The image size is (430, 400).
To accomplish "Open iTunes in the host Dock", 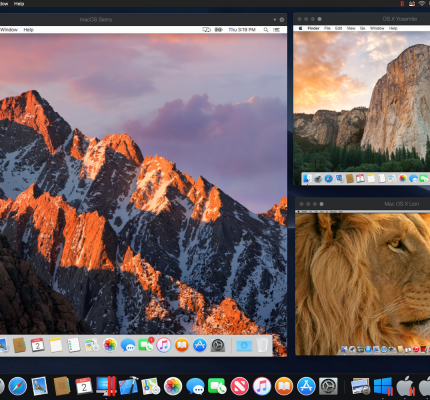I will (262, 386).
